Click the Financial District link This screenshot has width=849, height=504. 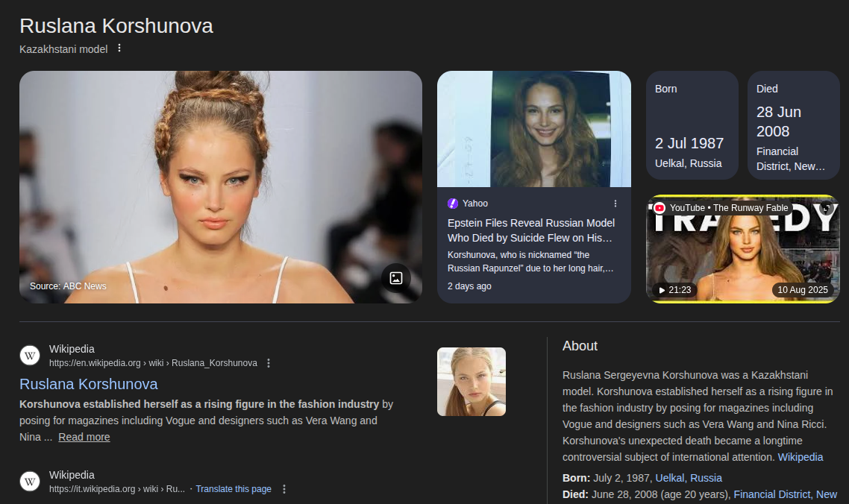point(771,494)
